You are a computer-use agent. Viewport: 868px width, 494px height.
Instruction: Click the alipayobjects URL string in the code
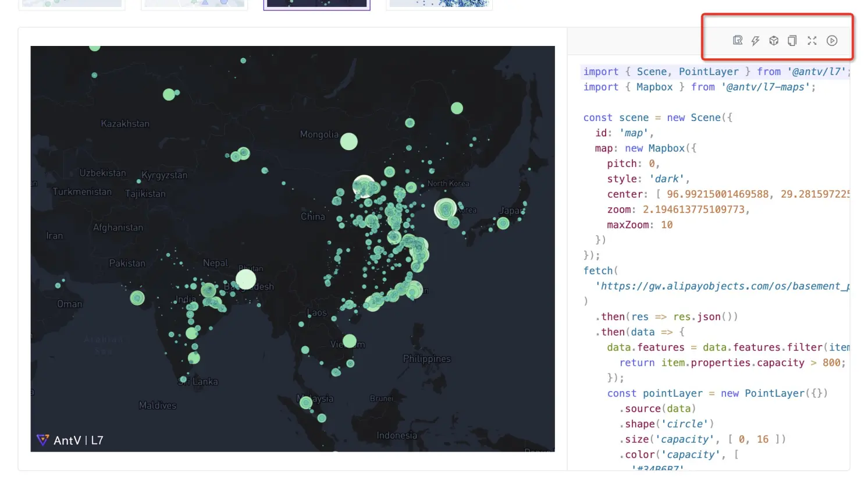[x=723, y=286]
